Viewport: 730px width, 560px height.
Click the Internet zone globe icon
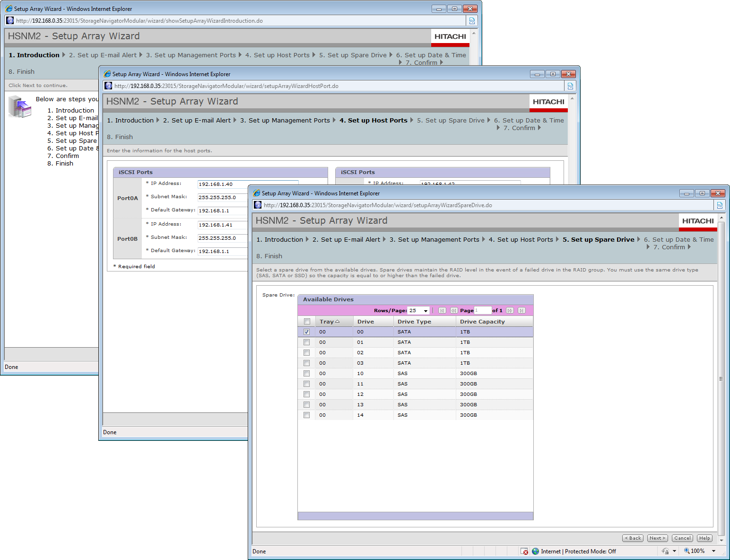tap(536, 551)
